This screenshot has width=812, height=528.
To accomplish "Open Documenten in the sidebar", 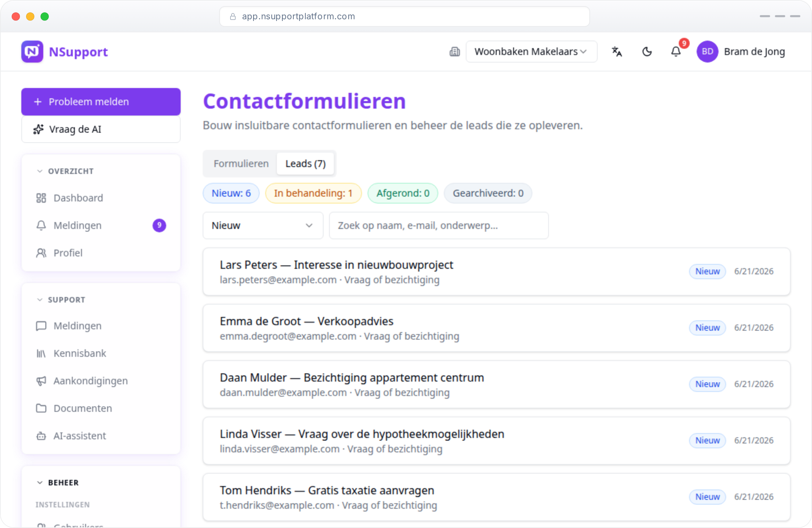I will click(x=101, y=408).
